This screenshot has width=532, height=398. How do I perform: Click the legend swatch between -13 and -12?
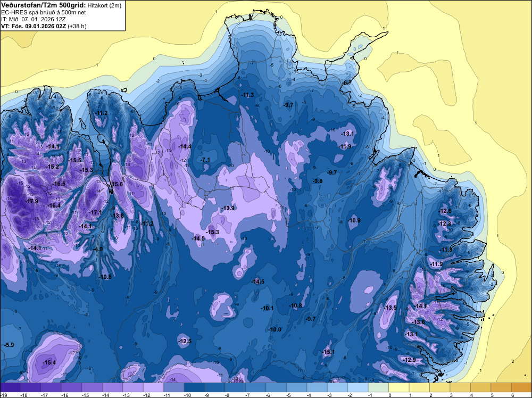(x=132, y=387)
